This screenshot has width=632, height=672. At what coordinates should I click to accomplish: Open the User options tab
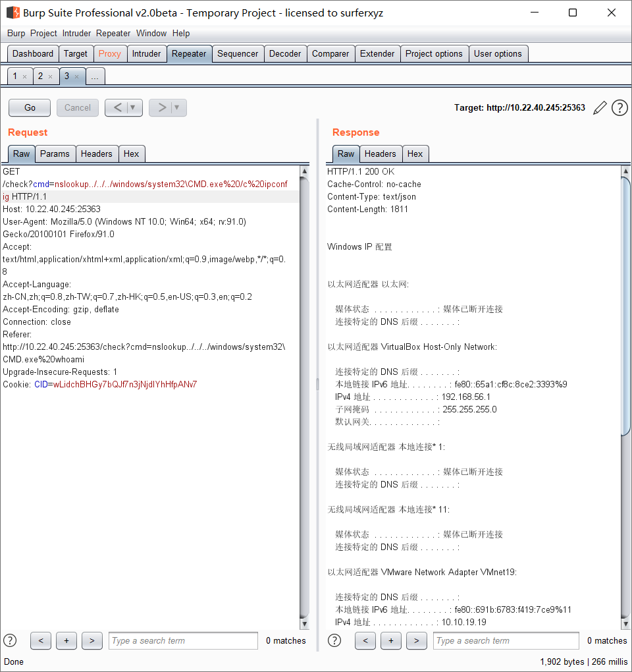tap(498, 54)
